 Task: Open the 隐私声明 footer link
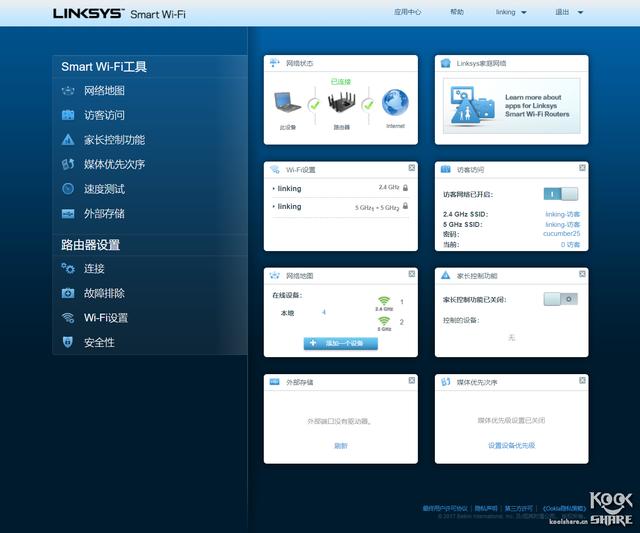486,508
